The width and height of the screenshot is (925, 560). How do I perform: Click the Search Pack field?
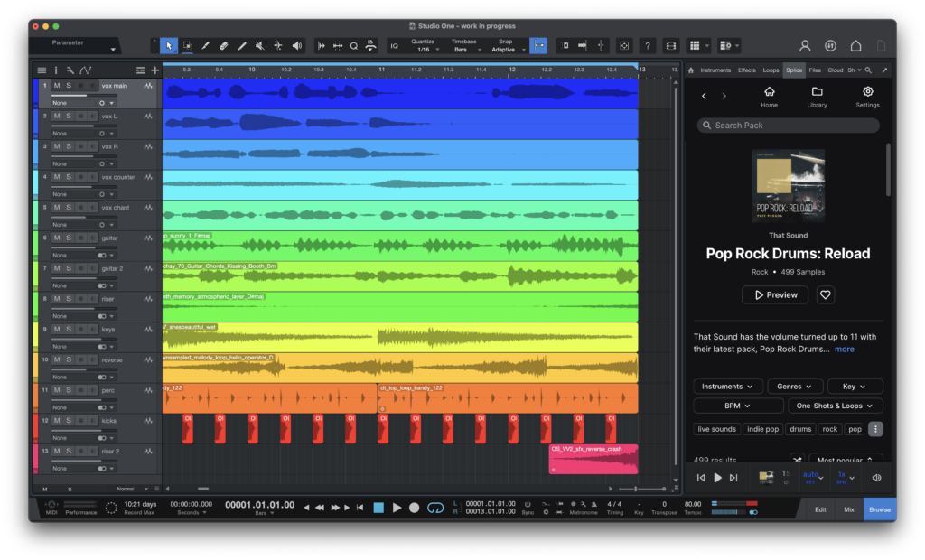pos(788,126)
